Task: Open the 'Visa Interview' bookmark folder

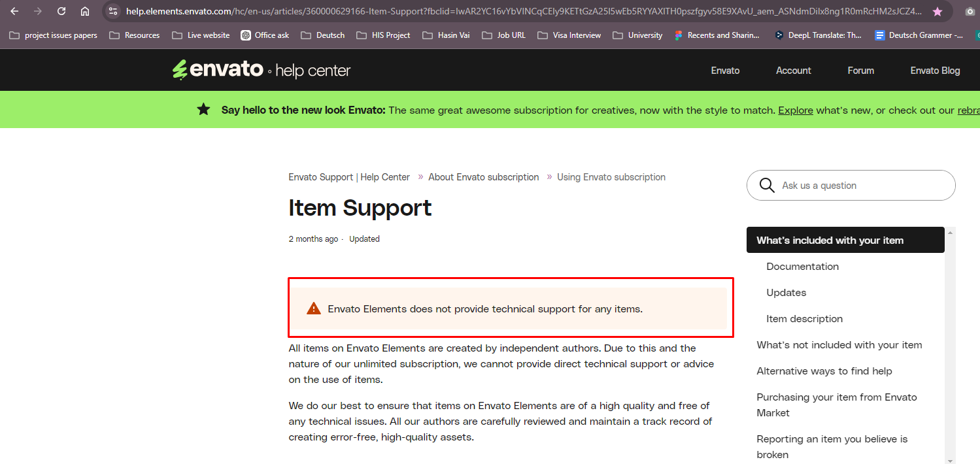Action: coord(569,35)
